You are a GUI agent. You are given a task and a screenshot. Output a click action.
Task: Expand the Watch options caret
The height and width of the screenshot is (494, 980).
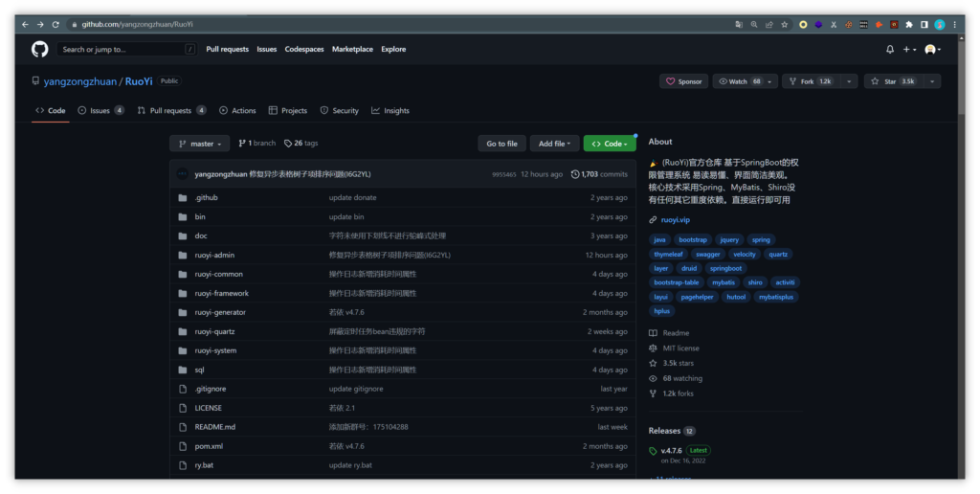click(x=771, y=81)
